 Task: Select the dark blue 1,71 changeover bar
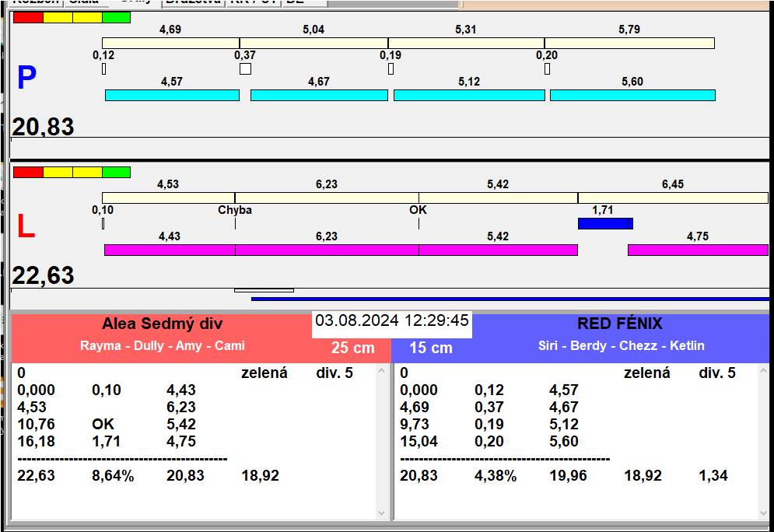pyautogui.click(x=605, y=223)
